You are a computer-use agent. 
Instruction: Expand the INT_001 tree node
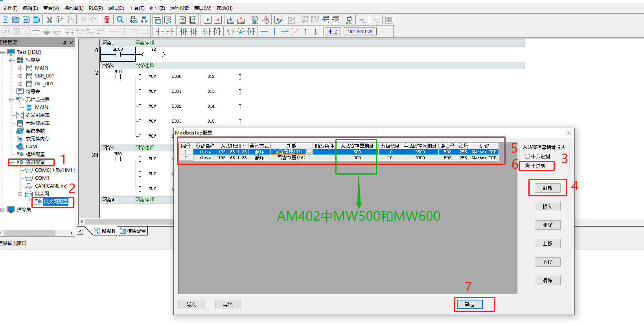click(20, 83)
